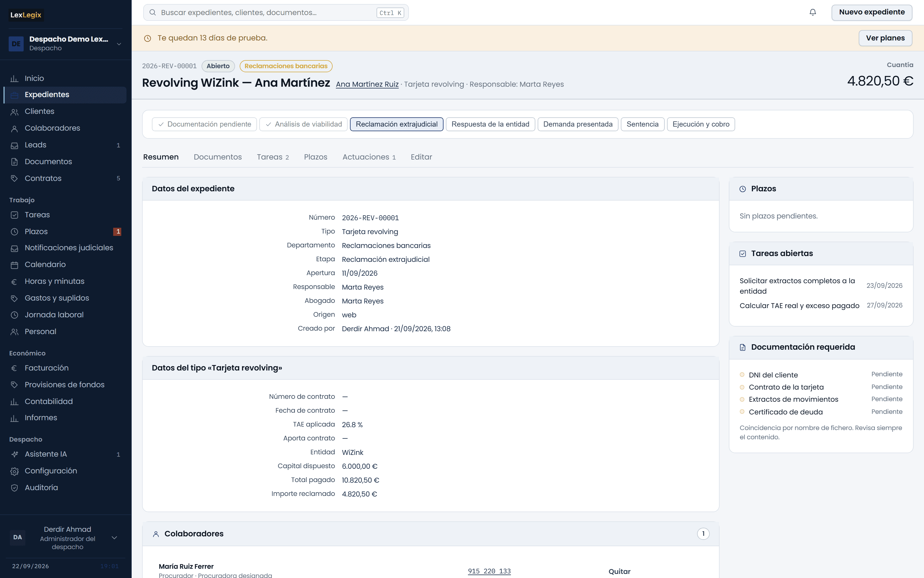Open the Tareas 2 tab
The image size is (924, 578).
[x=273, y=157]
